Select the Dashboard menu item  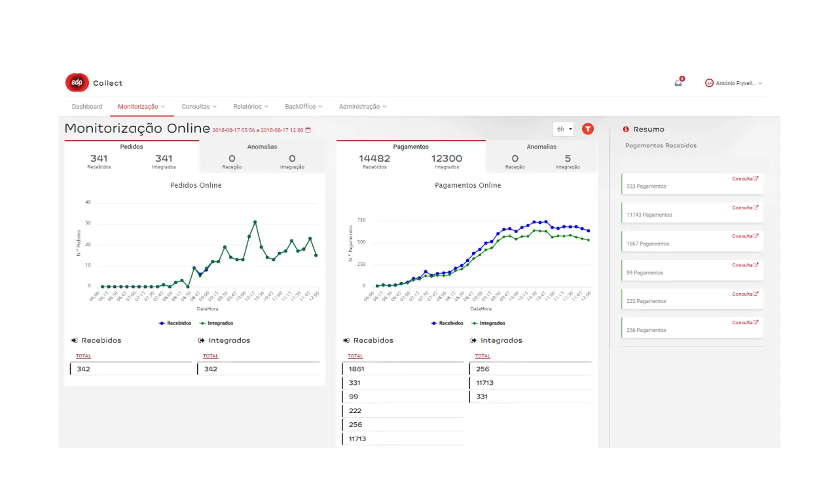click(x=86, y=106)
